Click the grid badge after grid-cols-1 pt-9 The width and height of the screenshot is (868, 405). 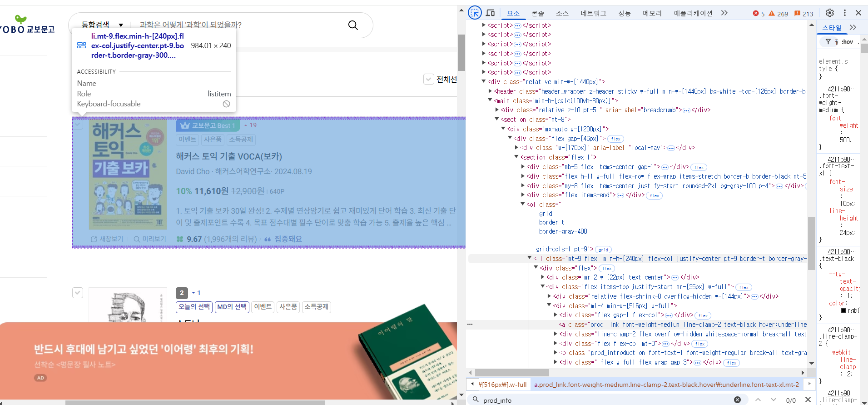pyautogui.click(x=603, y=250)
